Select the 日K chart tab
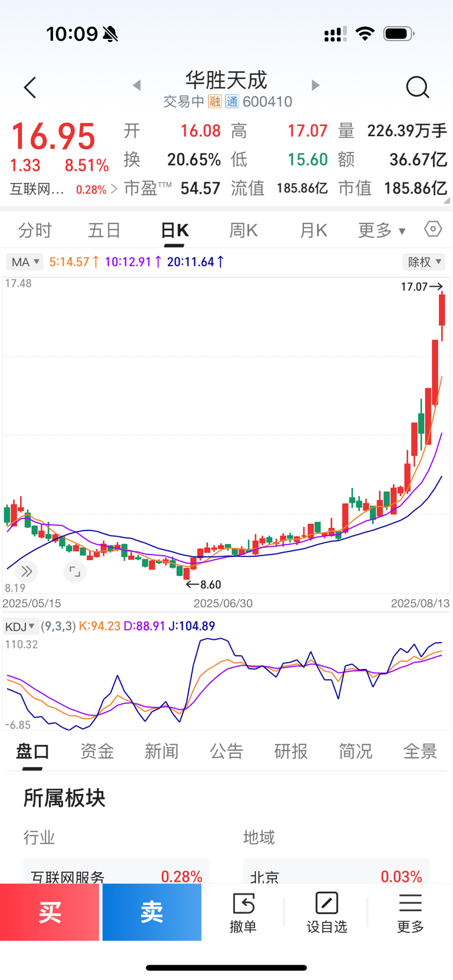Viewport: 453px width, 980px height. (x=174, y=230)
